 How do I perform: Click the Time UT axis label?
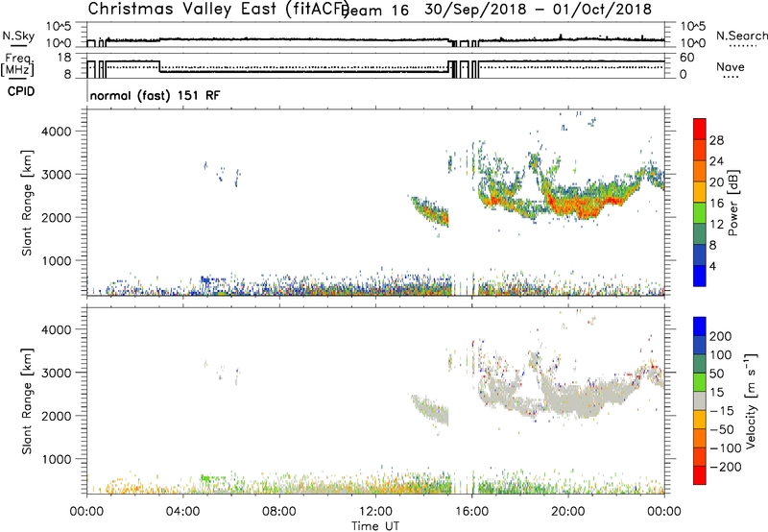(375, 526)
